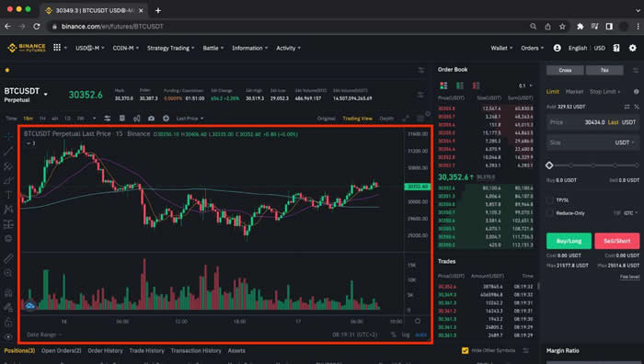The image size is (644, 364).
Task: Click the Price input field
Action: [x=592, y=122]
